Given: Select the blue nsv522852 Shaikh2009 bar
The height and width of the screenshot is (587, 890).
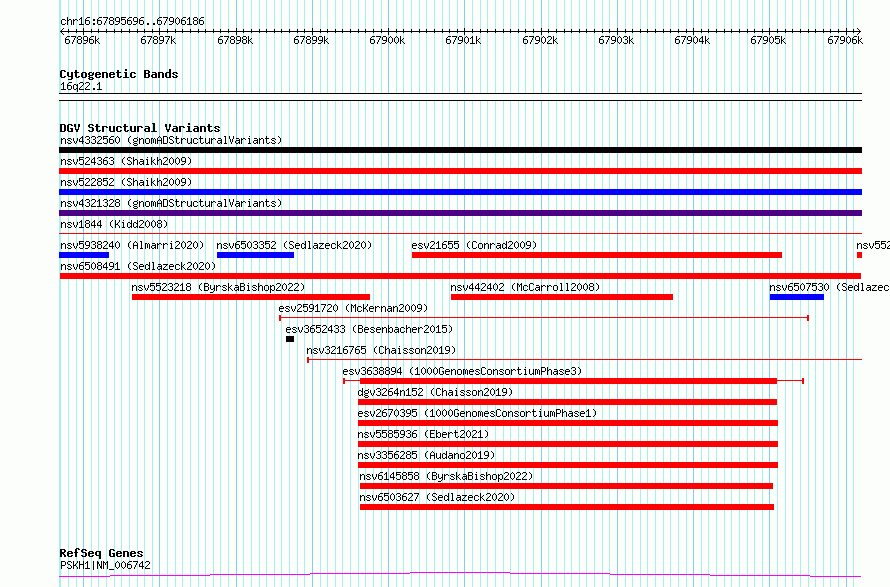Looking at the screenshot, I should click(x=460, y=192).
